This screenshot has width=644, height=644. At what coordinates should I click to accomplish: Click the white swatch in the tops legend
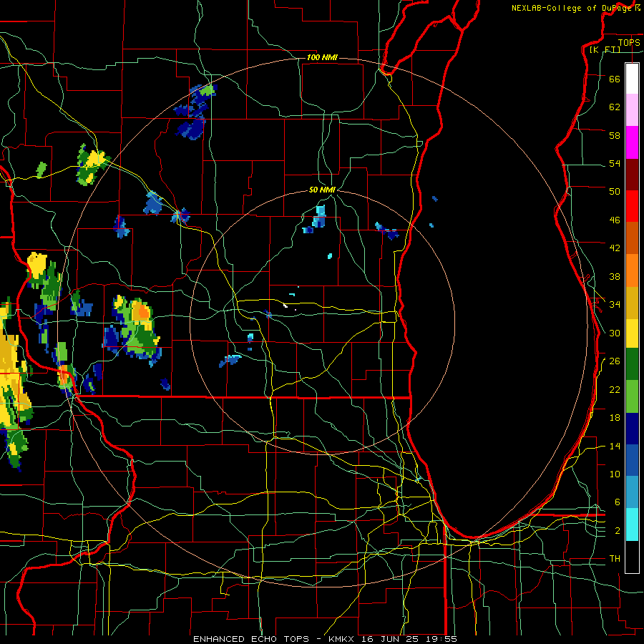[x=632, y=79]
